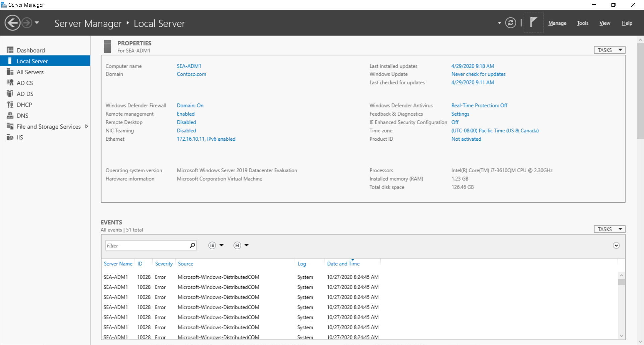Collapse the events filter panel chevron
Viewport: 644px width, 345px height.
616,246
